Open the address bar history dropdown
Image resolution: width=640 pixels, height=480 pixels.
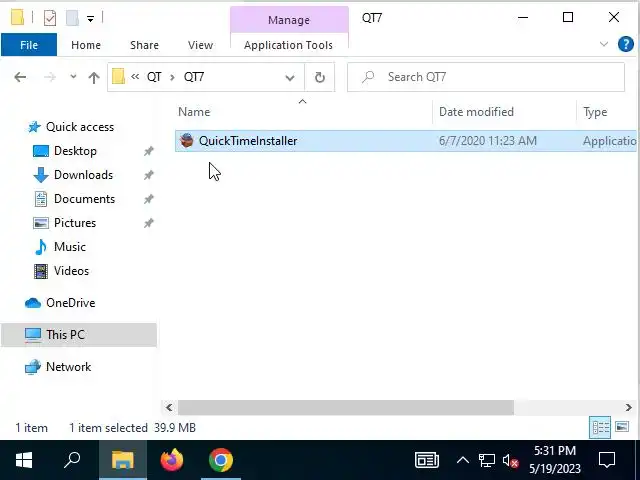(x=290, y=77)
